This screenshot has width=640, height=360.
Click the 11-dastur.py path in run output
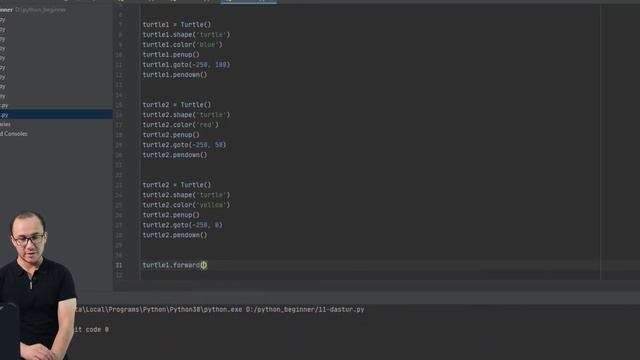[x=305, y=309]
